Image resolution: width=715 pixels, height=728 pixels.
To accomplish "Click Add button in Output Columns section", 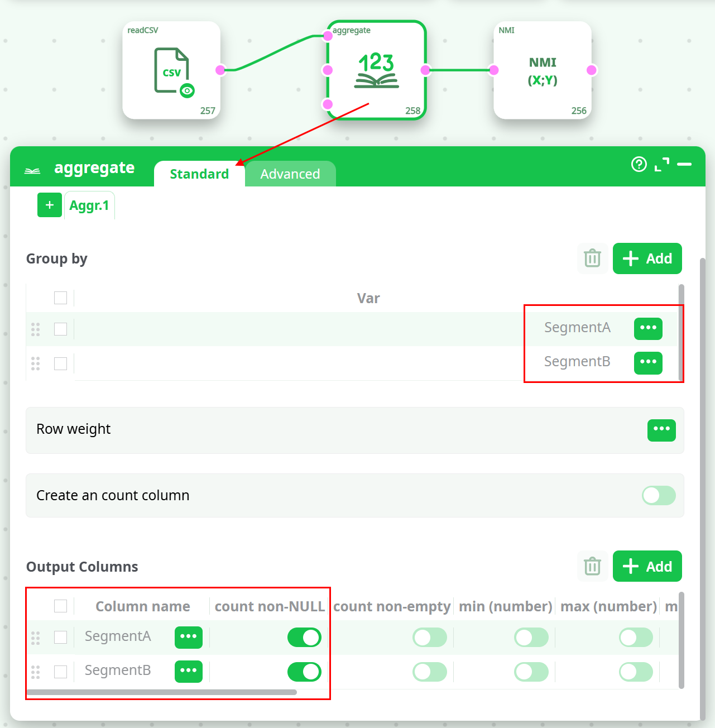I will coord(647,567).
